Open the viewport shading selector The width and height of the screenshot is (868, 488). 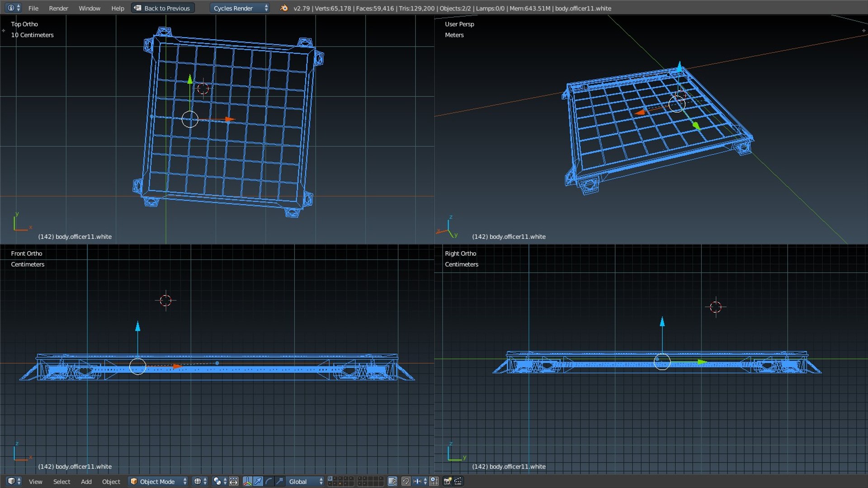(x=200, y=481)
